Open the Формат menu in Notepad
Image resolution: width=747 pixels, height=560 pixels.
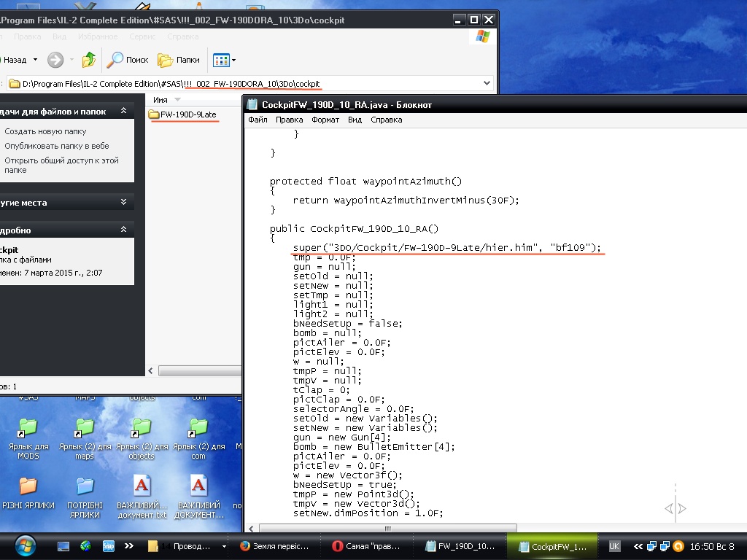click(x=325, y=120)
